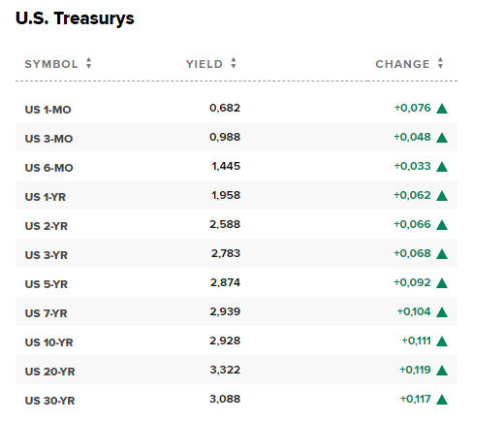Click the green up arrow for US 5-YR
The width and height of the screenshot is (504, 422).
point(442,283)
